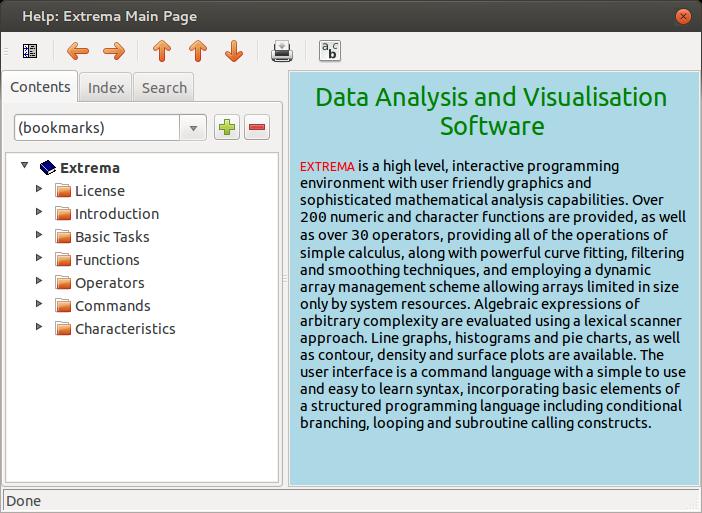Click inside the bookmarks text field
The width and height of the screenshot is (702, 513).
96,128
